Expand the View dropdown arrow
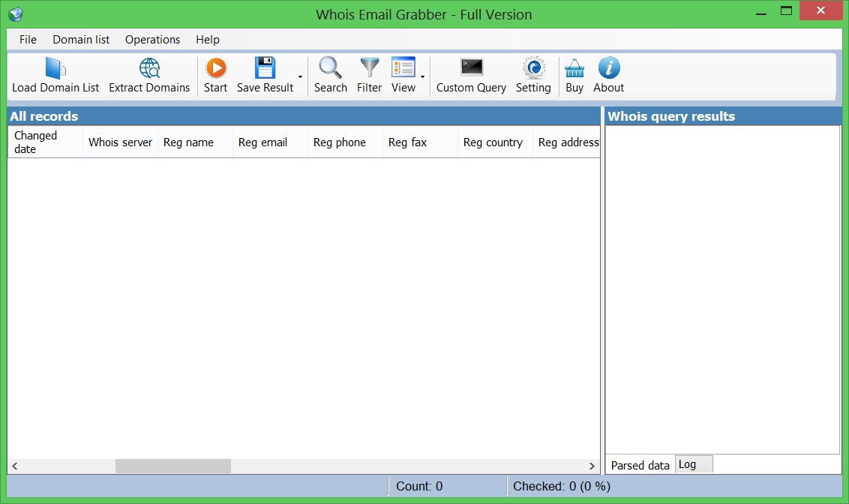The height and width of the screenshot is (504, 849). (x=423, y=76)
